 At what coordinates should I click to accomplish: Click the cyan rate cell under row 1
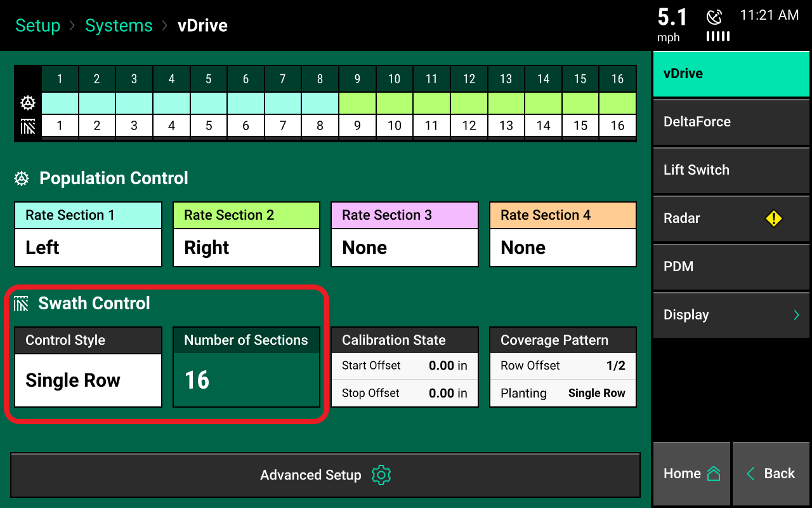click(60, 103)
